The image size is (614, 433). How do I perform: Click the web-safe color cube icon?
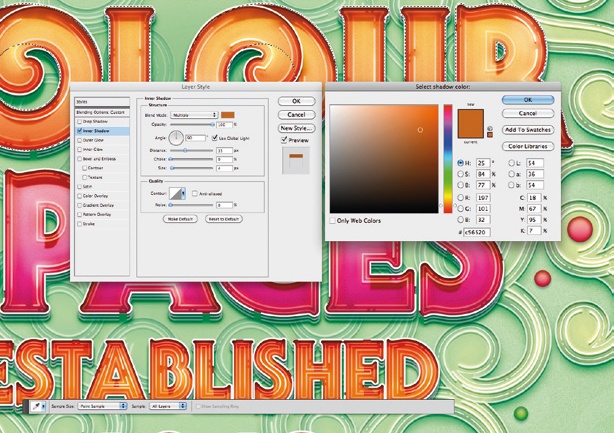tap(492, 126)
